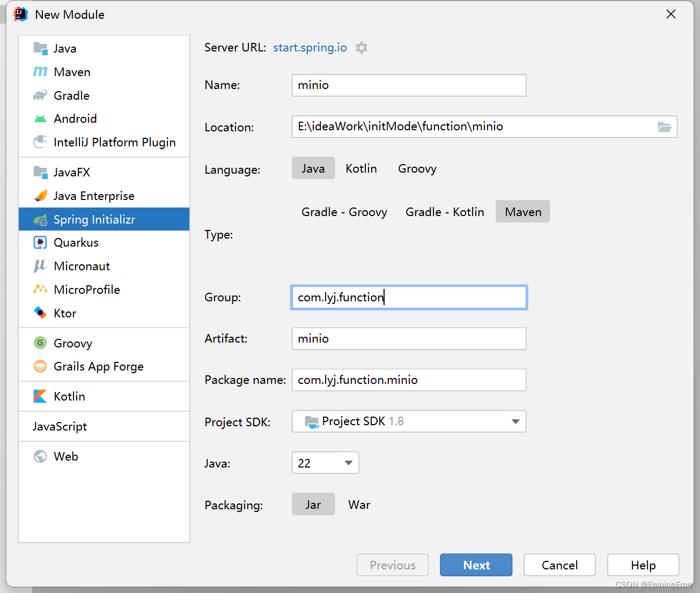Image resolution: width=700 pixels, height=593 pixels.
Task: Click the Micronaut mu icon
Action: tap(40, 266)
